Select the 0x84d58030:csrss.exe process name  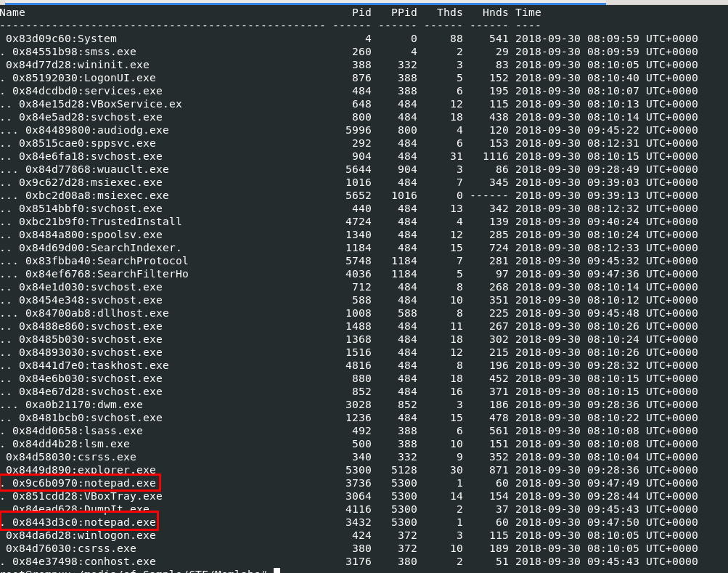[71, 457]
